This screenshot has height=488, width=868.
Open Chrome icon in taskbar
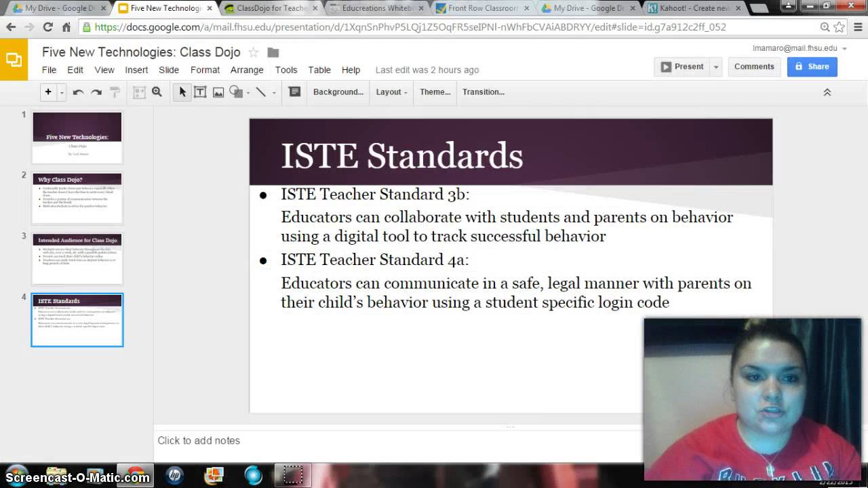[x=135, y=475]
